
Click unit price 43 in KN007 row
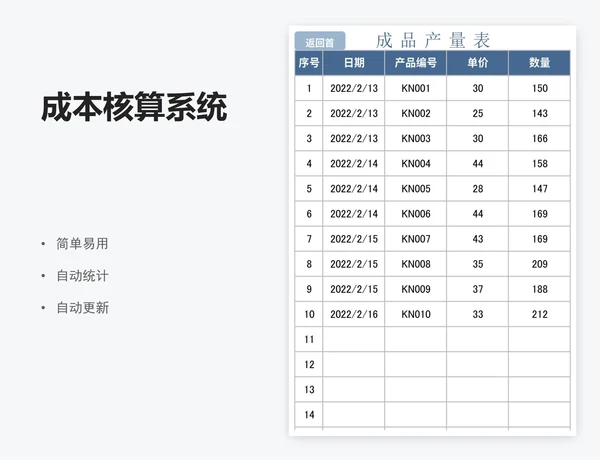(478, 239)
